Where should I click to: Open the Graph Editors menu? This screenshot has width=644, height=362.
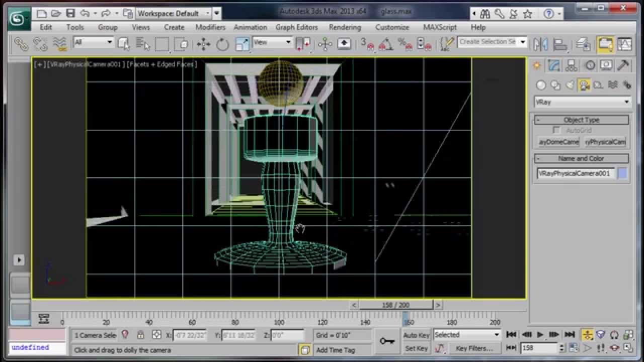click(296, 27)
